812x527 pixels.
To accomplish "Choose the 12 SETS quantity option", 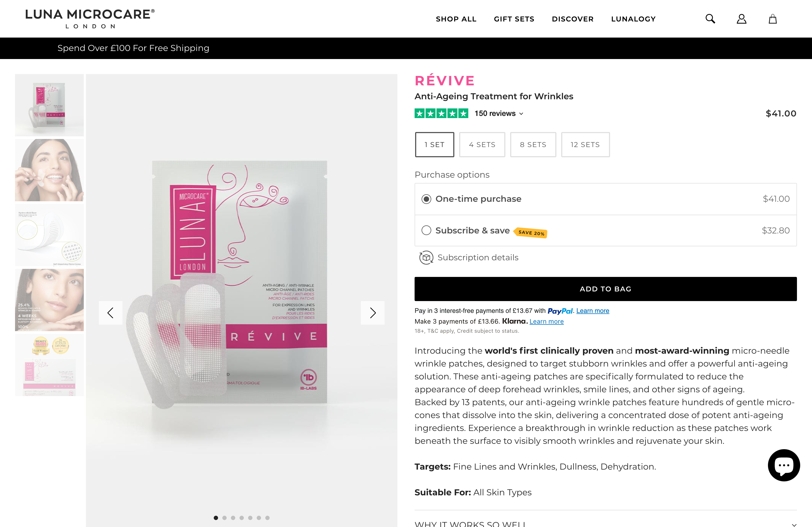I will 585,145.
